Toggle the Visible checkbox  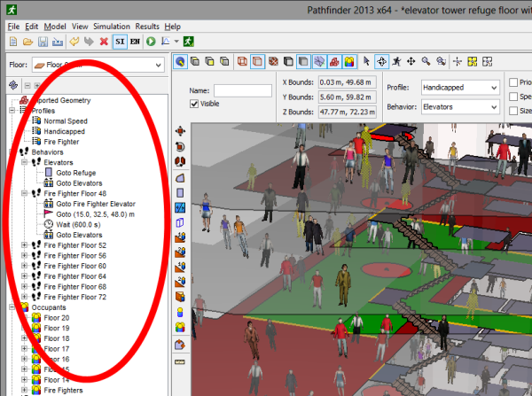[195, 104]
